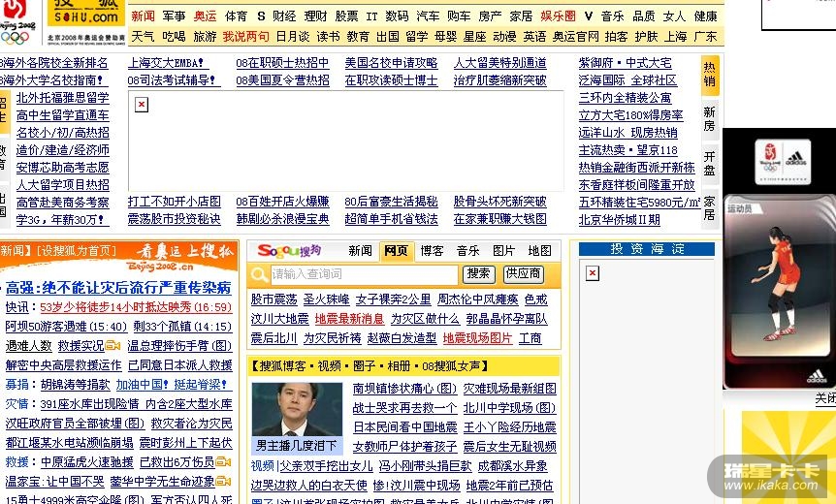Open 人大留美特别通道 link
The height and width of the screenshot is (504, 836).
click(500, 63)
